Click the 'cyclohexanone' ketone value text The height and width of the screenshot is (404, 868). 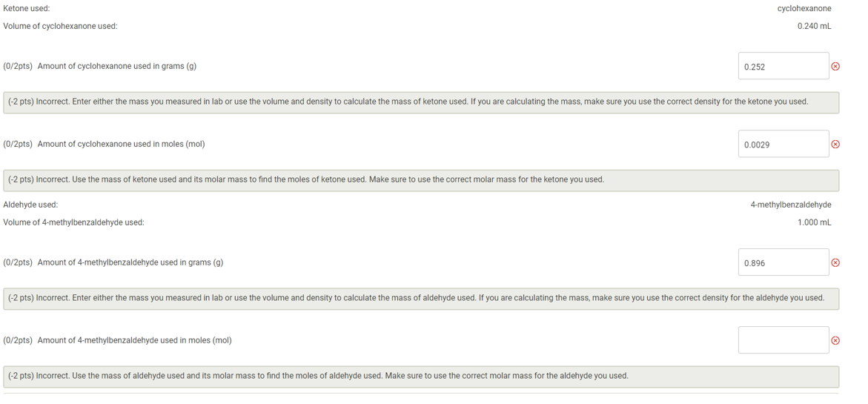tap(804, 8)
